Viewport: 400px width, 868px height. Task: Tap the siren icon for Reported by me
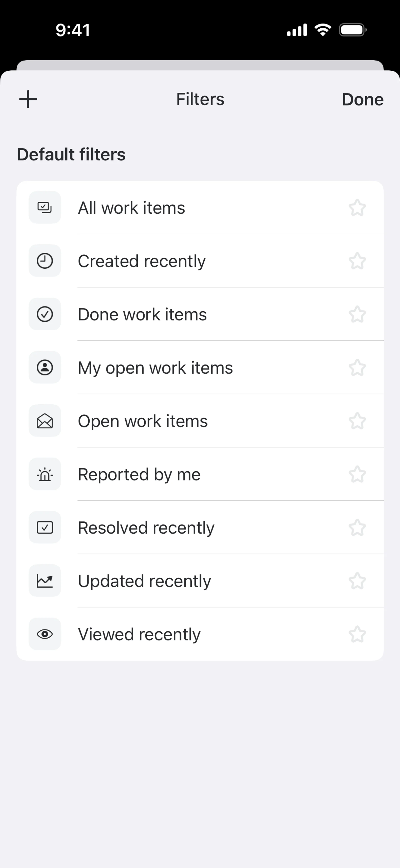[45, 474]
